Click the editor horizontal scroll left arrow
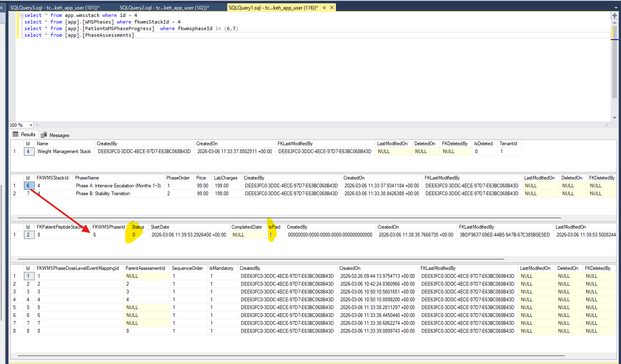The height and width of the screenshot is (364, 621). tap(37, 125)
